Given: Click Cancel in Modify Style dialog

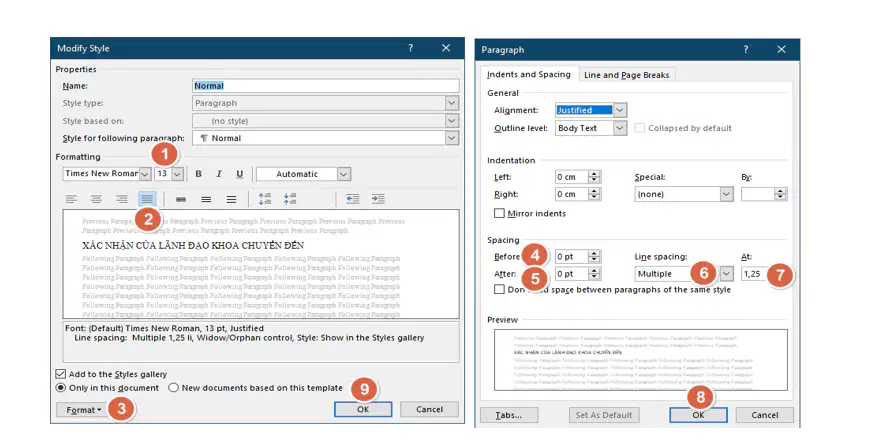Looking at the screenshot, I should 429,409.
